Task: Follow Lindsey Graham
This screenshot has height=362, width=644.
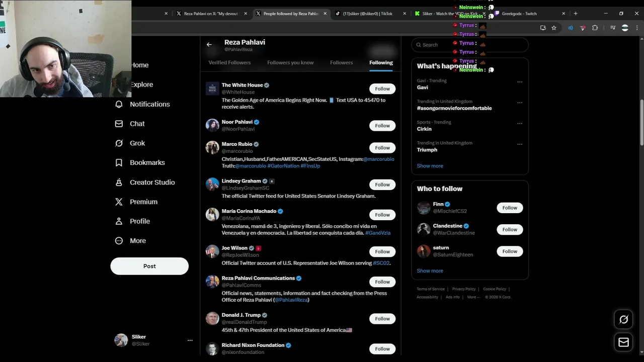Action: click(382, 185)
